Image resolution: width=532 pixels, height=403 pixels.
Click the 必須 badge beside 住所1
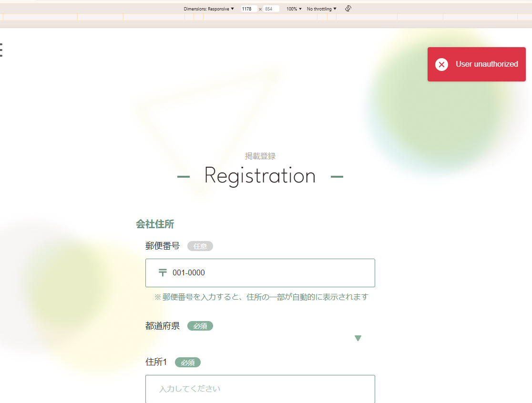tap(188, 363)
